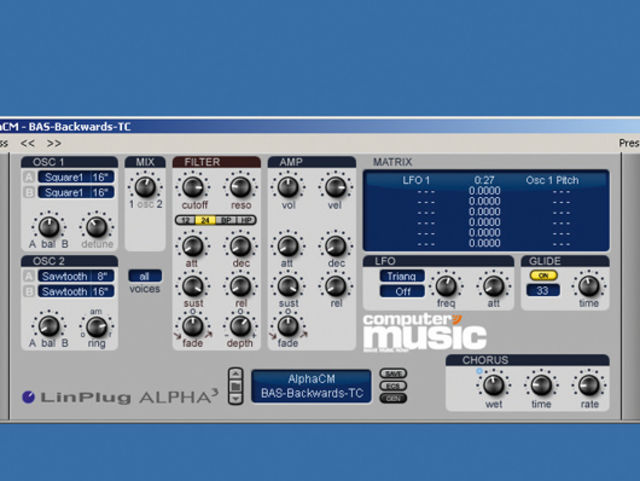Click the filter envelope rel knob
This screenshot has width=640, height=481.
pyautogui.click(x=240, y=286)
